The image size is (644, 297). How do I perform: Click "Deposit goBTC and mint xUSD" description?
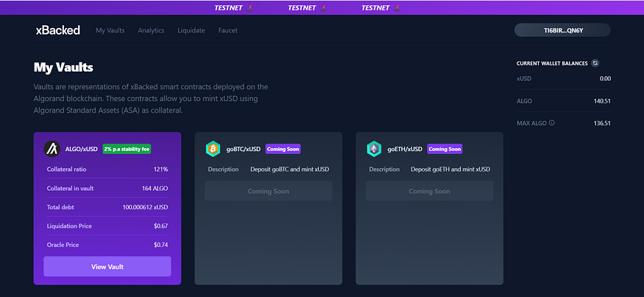(289, 169)
